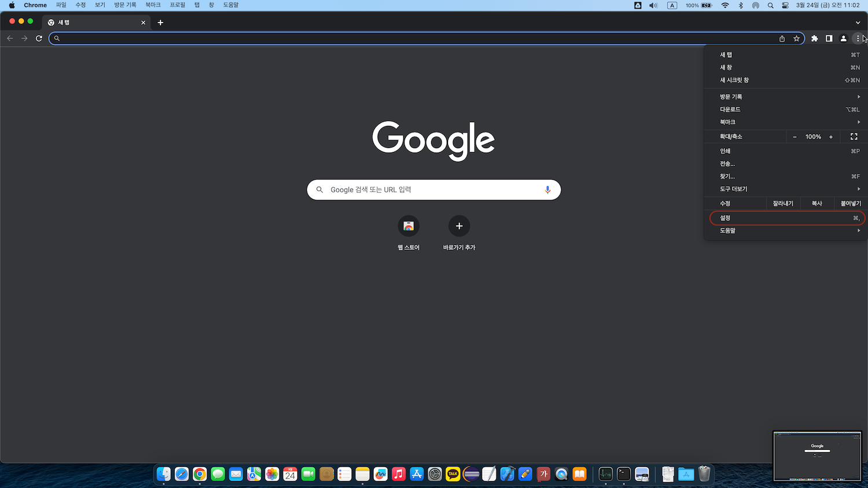Open Control Center in menu bar
Image resolution: width=868 pixels, height=488 pixels.
click(x=785, y=5)
